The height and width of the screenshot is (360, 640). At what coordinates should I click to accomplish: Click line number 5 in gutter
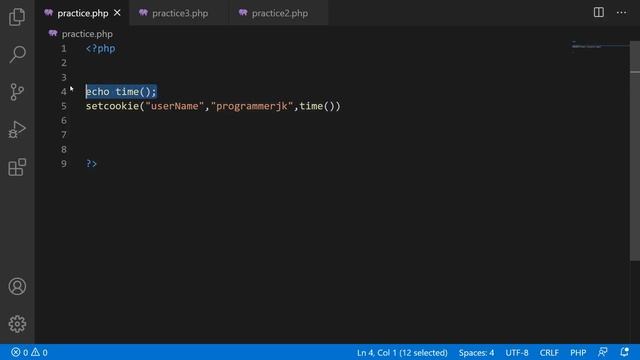(x=64, y=106)
